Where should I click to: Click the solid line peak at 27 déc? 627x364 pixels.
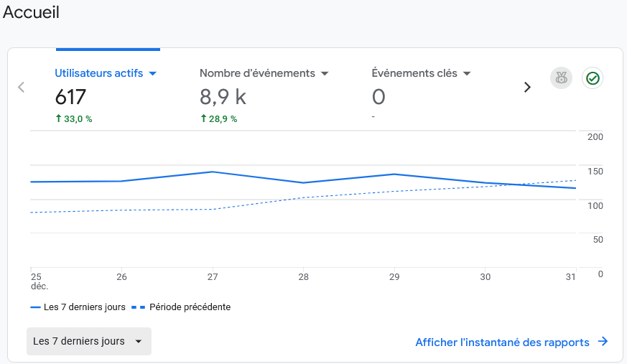213,172
